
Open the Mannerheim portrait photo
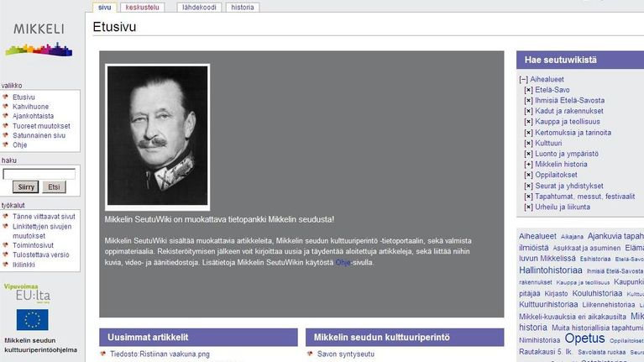(x=157, y=137)
